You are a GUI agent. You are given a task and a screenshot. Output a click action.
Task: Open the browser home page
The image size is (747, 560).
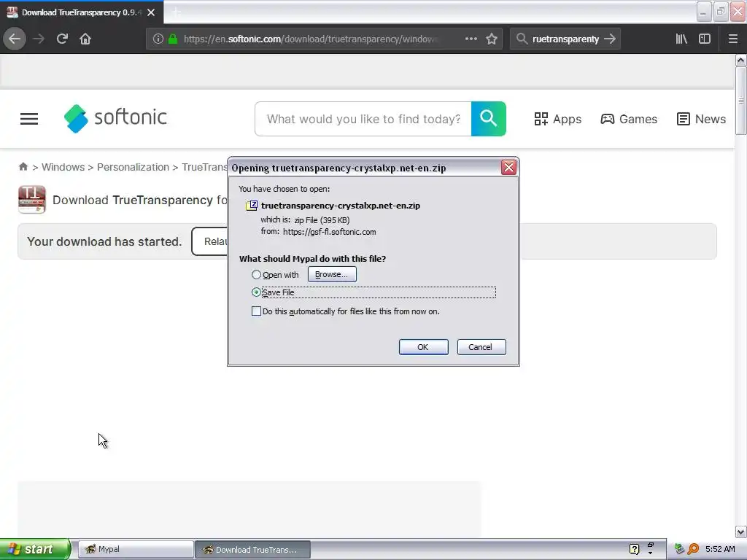85,39
